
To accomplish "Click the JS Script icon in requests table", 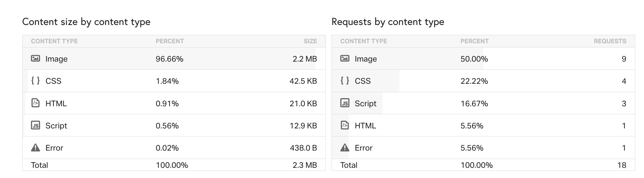I will (x=345, y=103).
